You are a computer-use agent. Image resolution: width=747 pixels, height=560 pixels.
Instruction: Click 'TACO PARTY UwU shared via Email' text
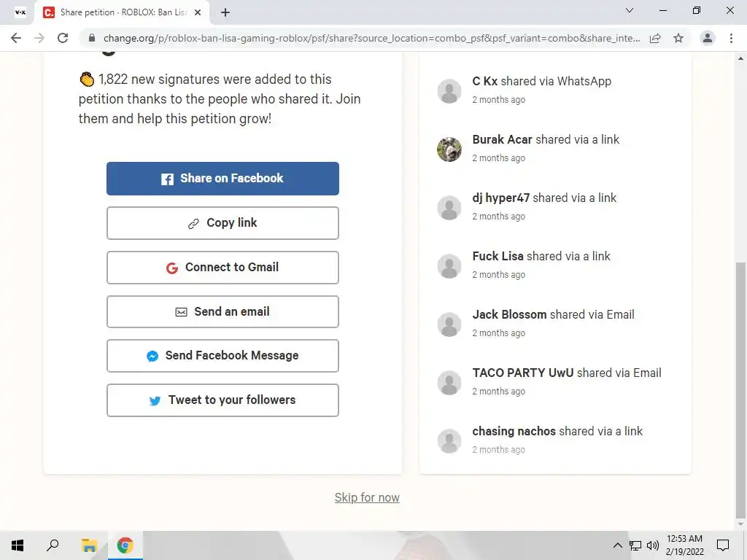coord(566,373)
